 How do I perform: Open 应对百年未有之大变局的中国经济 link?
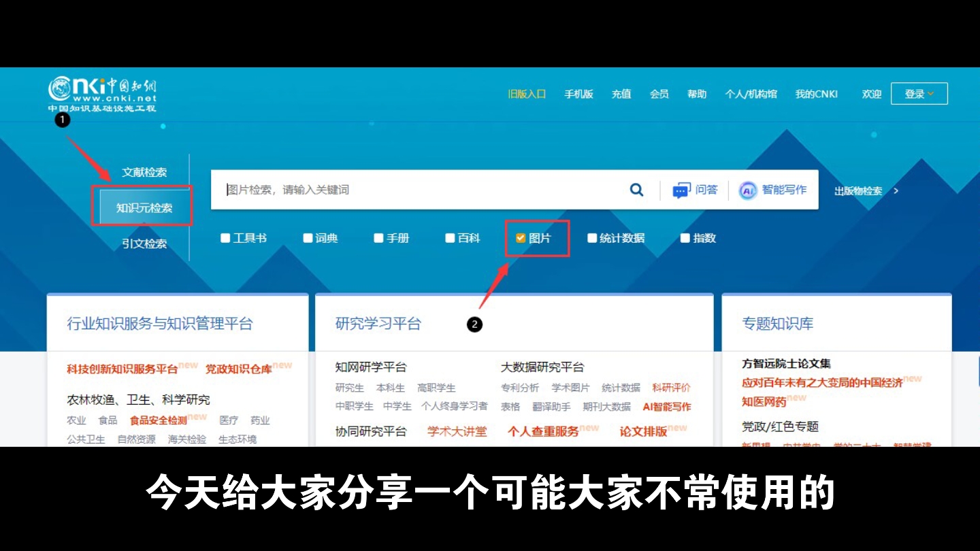pyautogui.click(x=822, y=383)
